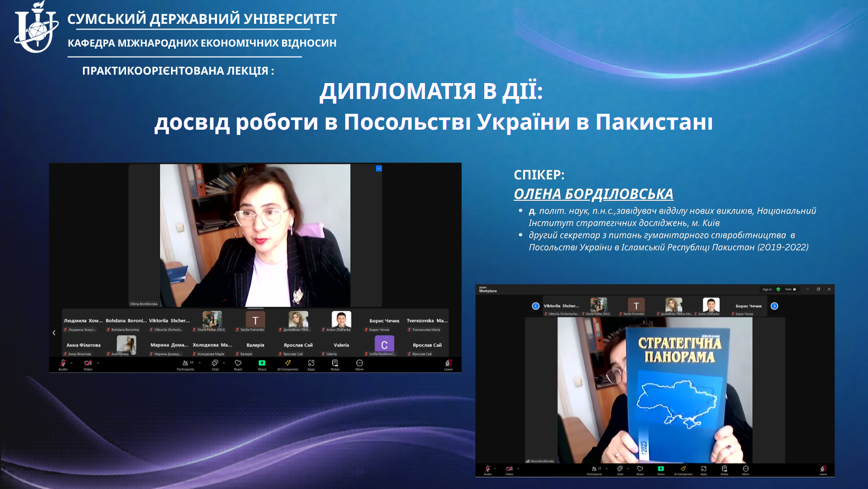Viewport: 868px width, 489px height.
Task: Open Apps in the 23-participant meeting toolbar
Action: (x=311, y=363)
